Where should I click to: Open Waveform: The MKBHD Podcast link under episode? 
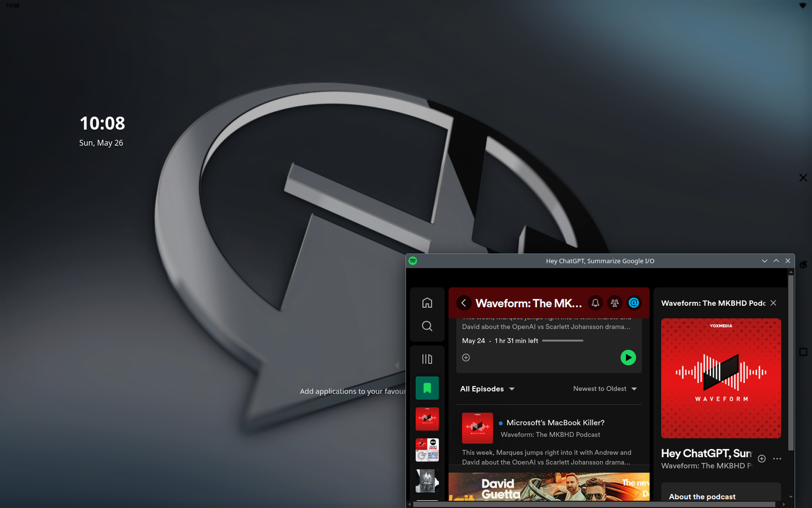click(x=550, y=435)
